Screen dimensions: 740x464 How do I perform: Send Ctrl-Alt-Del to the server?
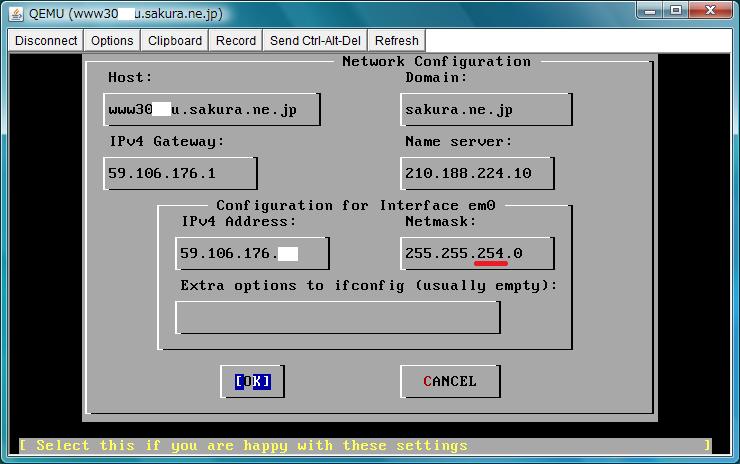point(315,41)
